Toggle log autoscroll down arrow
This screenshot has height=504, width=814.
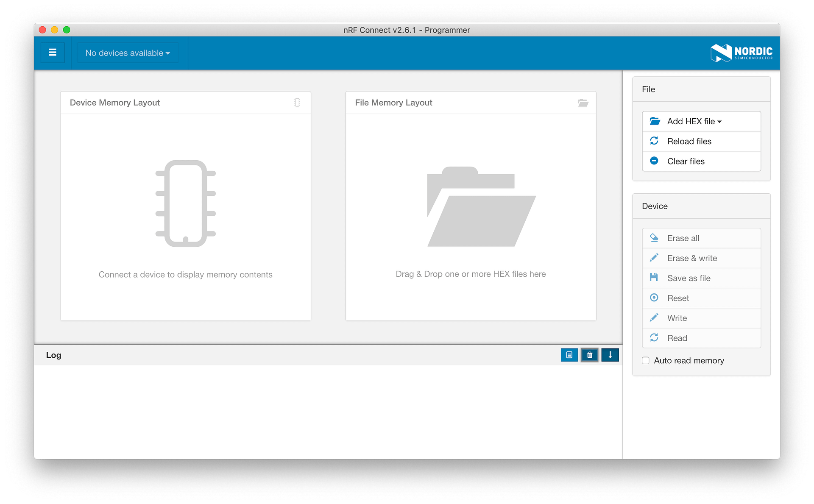coord(610,355)
